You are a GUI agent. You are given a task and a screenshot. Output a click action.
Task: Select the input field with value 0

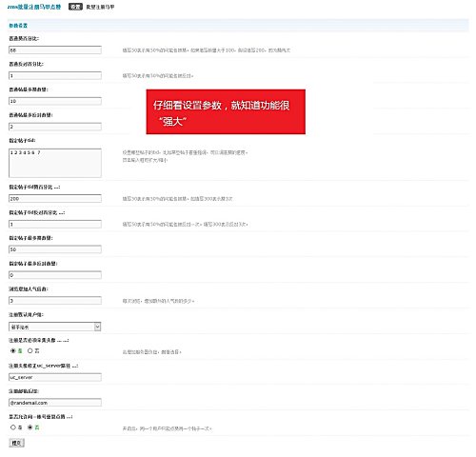click(x=55, y=275)
